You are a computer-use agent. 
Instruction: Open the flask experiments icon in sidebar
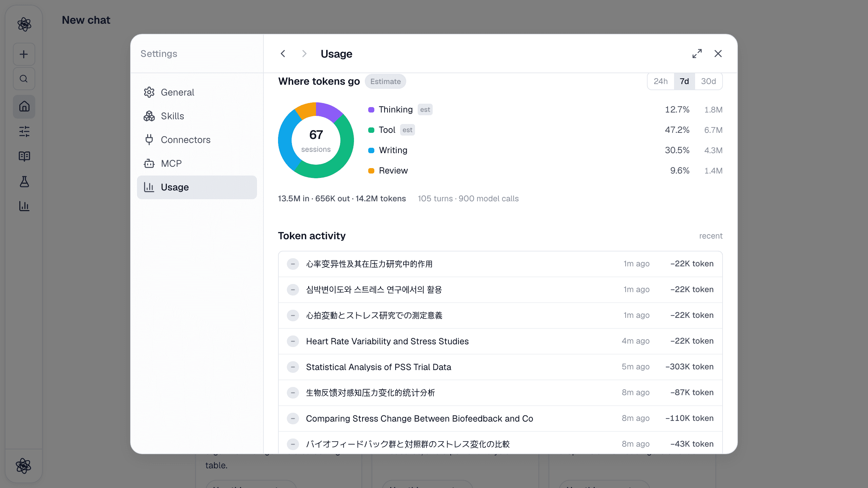(24, 182)
